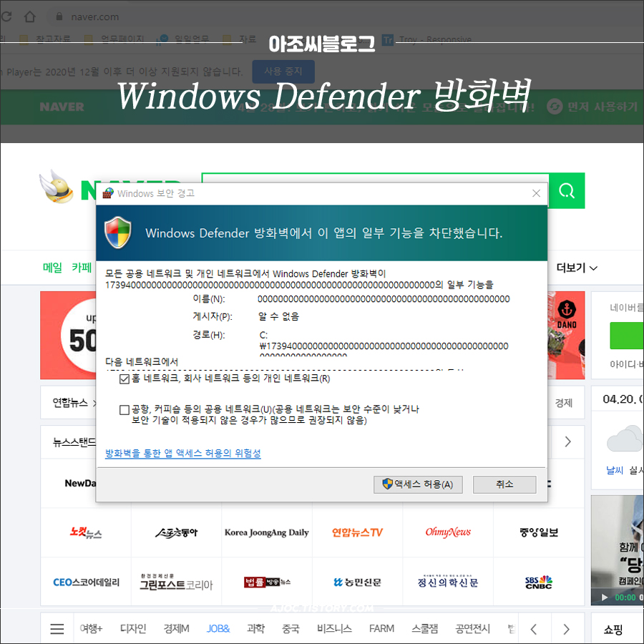
Task: Open the 연합뉴스TV logo
Action: pyautogui.click(x=357, y=532)
